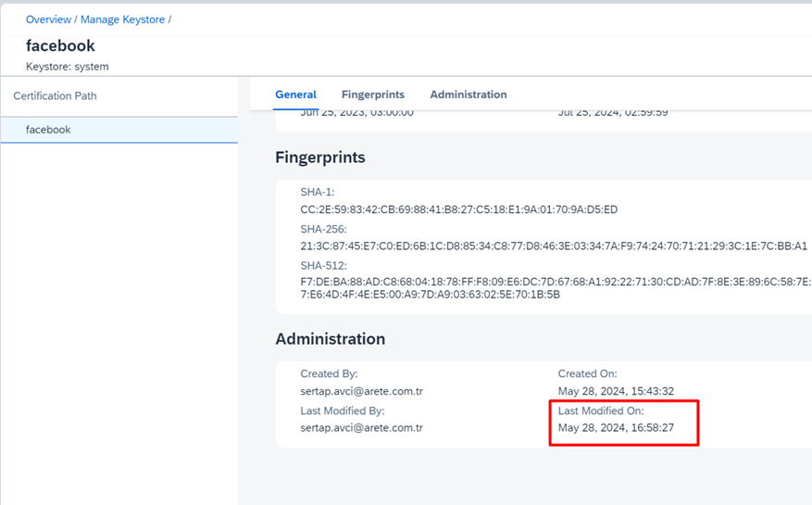The height and width of the screenshot is (505, 812).
Task: Open the Fingerprints tab
Action: 373,95
